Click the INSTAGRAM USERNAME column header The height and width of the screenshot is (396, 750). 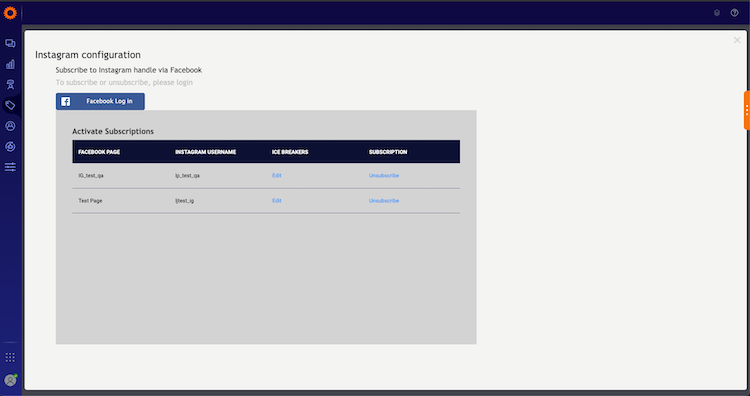[205, 152]
